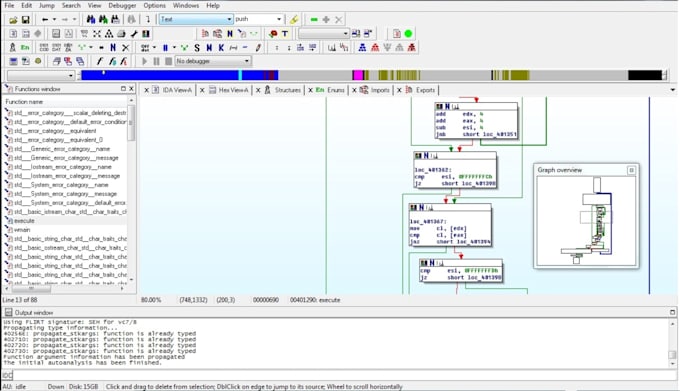Screen dimensions: 680x391
Task: Click the red marker icon left of blue T
Action: pyautogui.click(x=273, y=33)
